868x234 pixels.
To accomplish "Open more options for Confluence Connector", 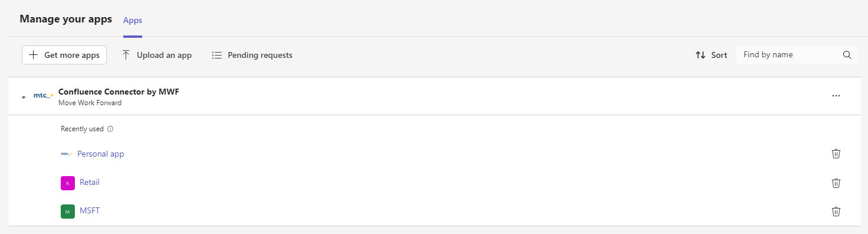I will pos(836,96).
